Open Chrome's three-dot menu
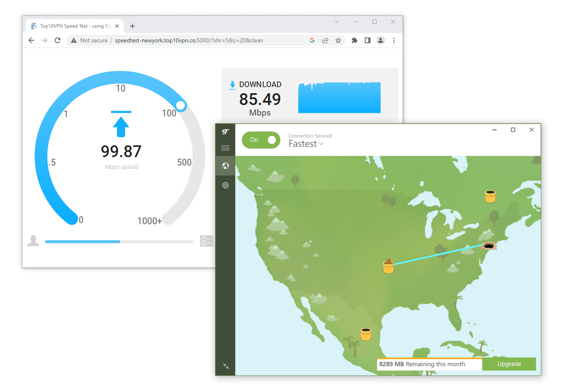The width and height of the screenshot is (564, 392). [394, 40]
